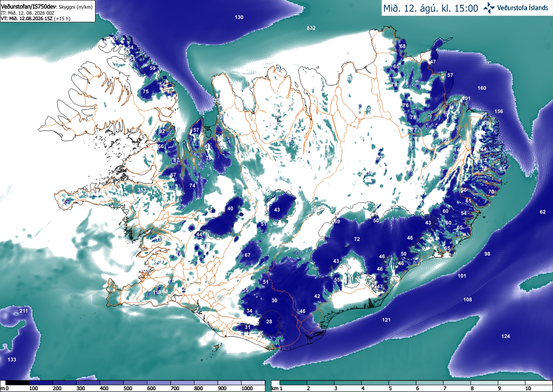Click the 121 value off the south coast
This screenshot has height=392, width=553.
tap(386, 319)
